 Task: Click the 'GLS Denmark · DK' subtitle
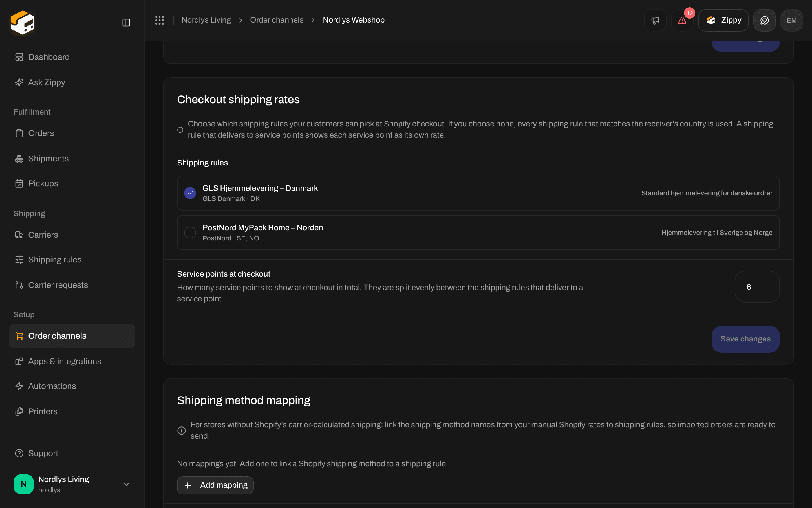coord(231,199)
